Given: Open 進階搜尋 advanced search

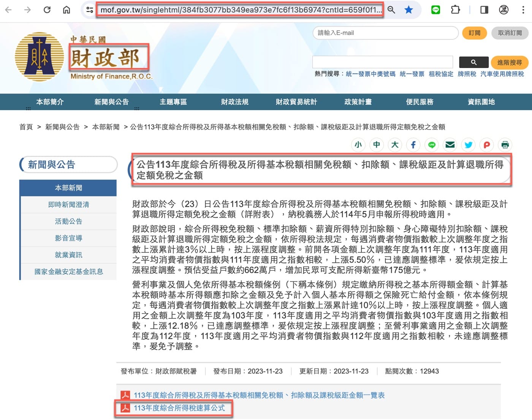Looking at the screenshot, I should tap(510, 62).
